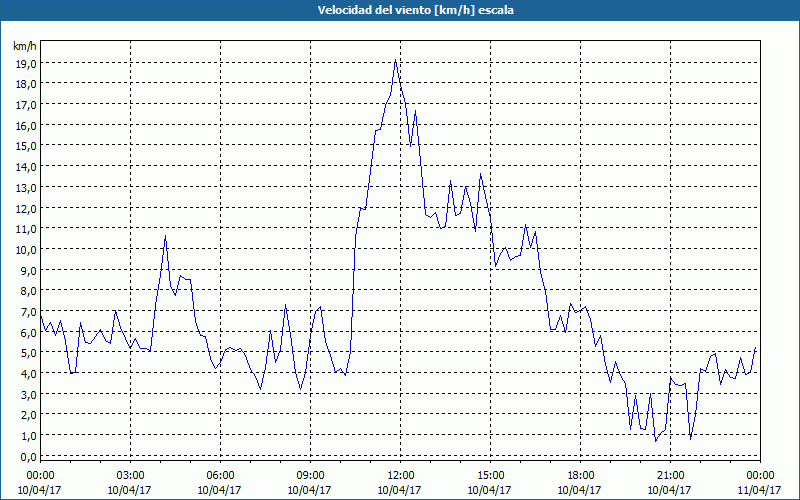The width and height of the screenshot is (800, 500).
Task: Click the 7,0 y-axis label
Action: coord(28,311)
